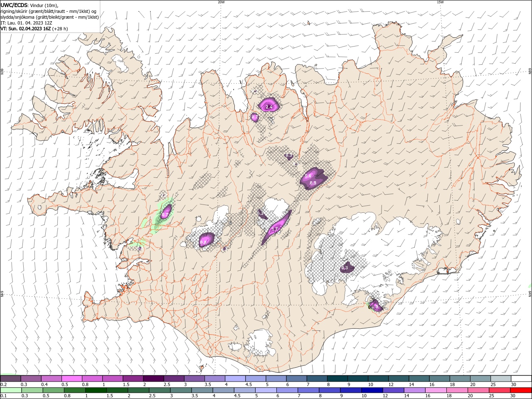
Task: Select the dark purple swatch between 2 and 2.5
Action: pyautogui.click(x=153, y=379)
